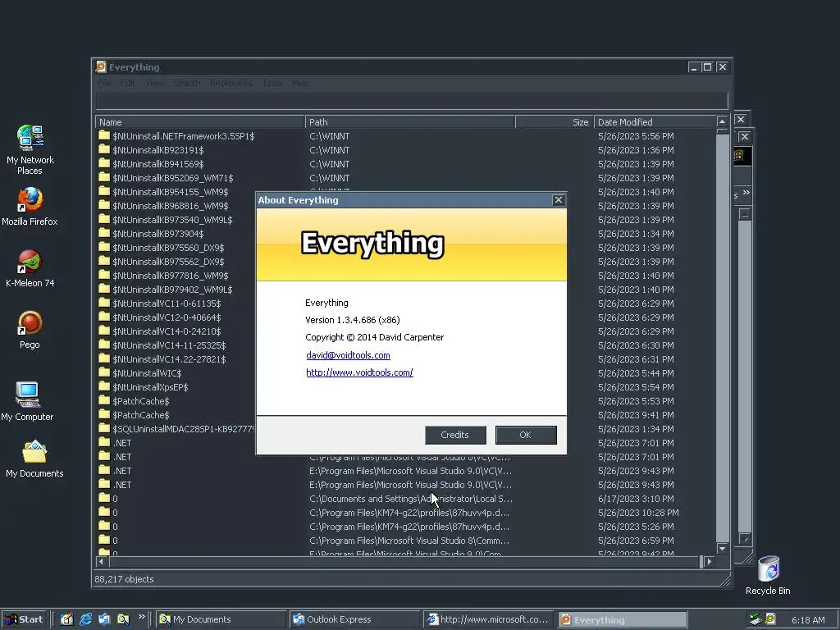Open the david@voidtools.com email link

coord(348,355)
